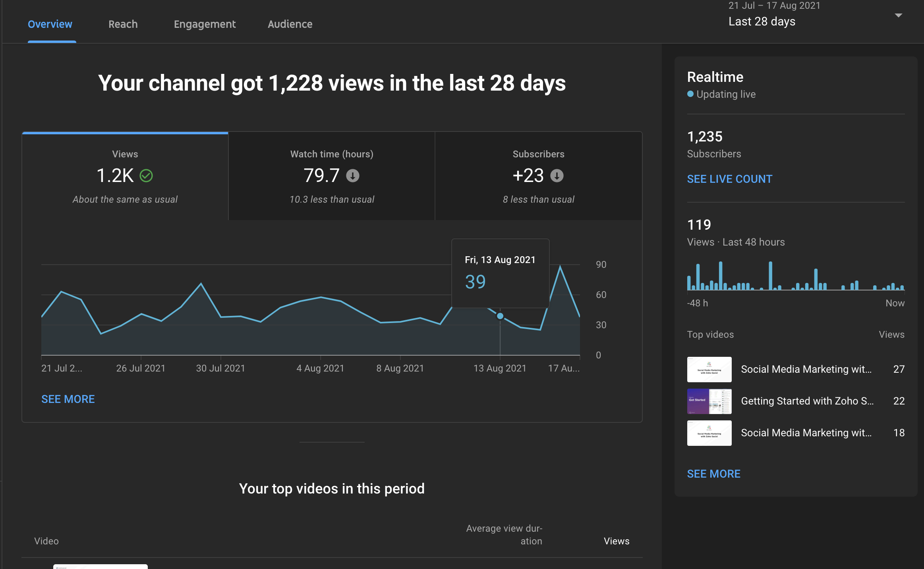Open first Social Media Marketing video thumbnail
This screenshot has width=924, height=569.
pos(709,370)
